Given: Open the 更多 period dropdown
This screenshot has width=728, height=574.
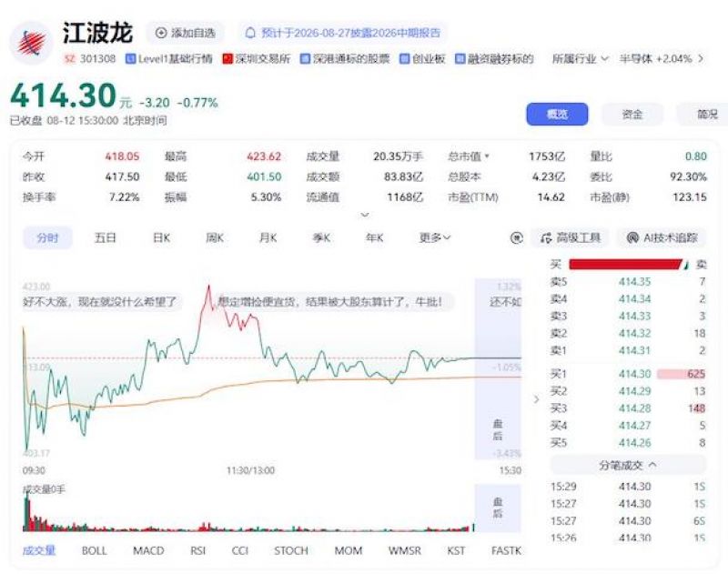Looking at the screenshot, I should point(435,238).
